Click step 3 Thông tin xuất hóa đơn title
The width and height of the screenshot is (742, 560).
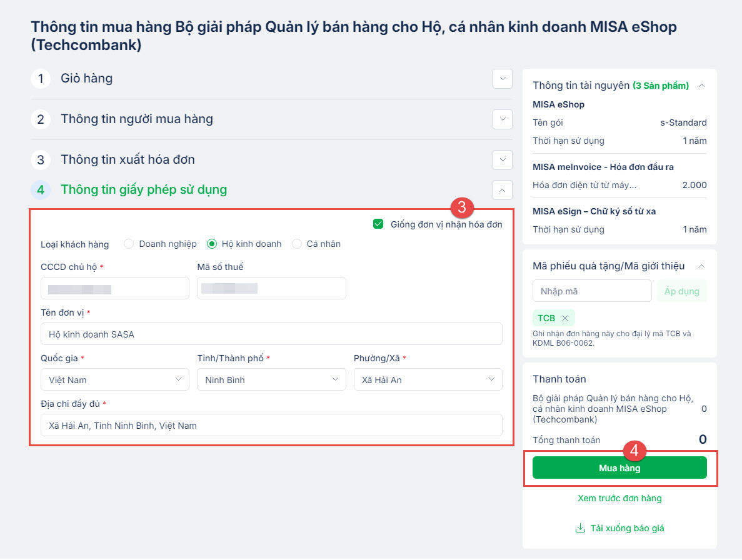(x=128, y=160)
